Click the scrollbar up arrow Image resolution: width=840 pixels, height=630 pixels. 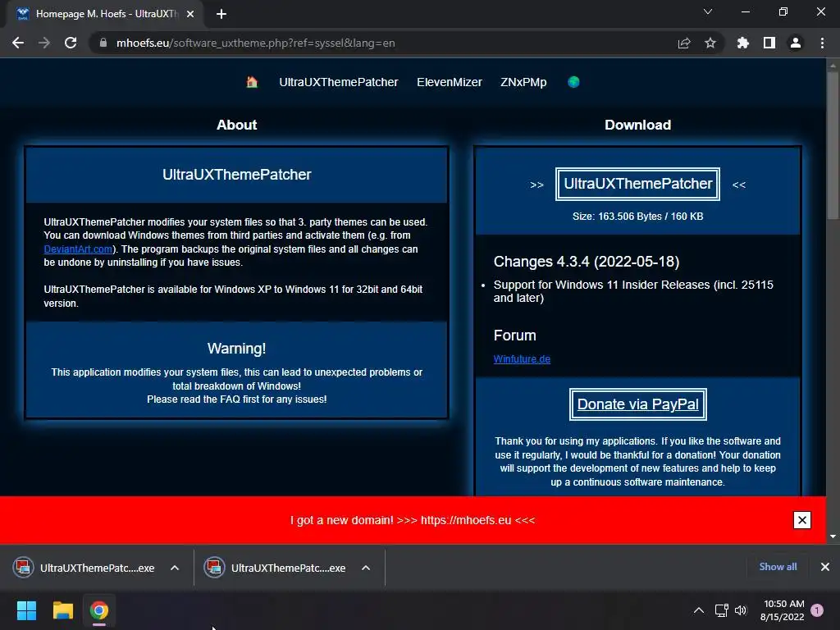[x=833, y=66]
